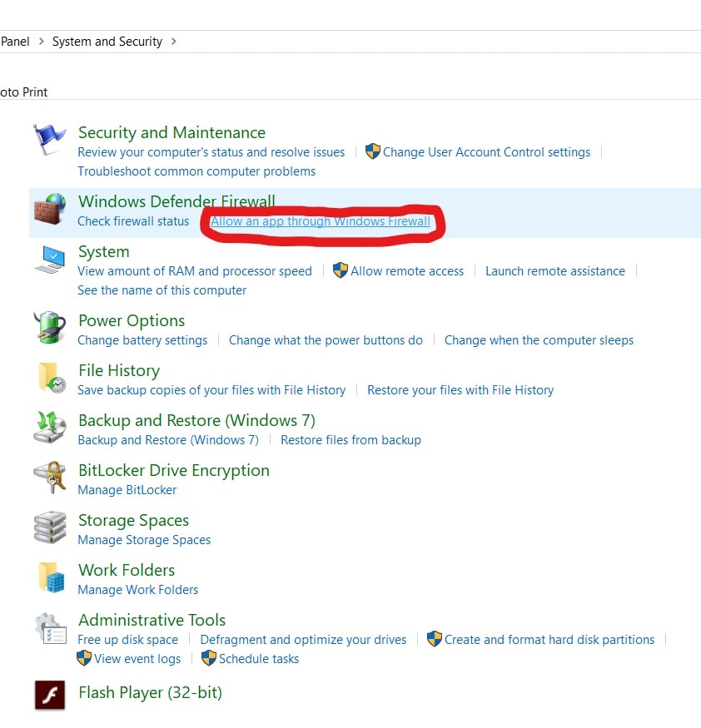
Task: Click shield icon beside Schedule tasks
Action: click(x=209, y=658)
